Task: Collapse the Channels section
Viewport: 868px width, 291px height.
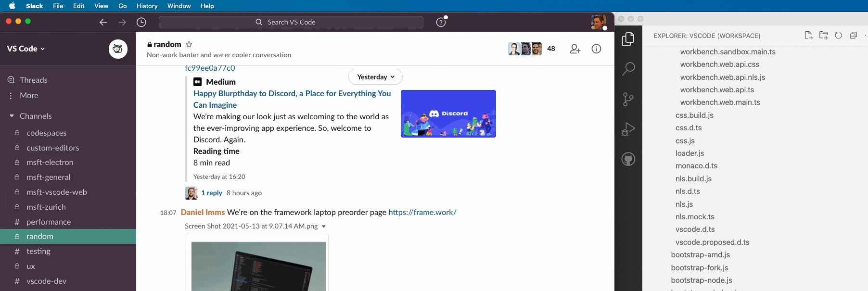Action: (12, 116)
